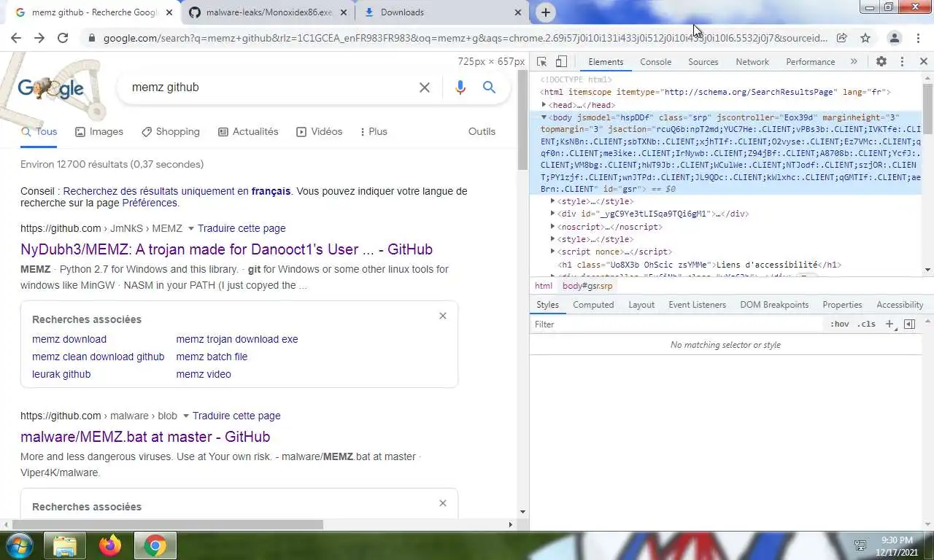Image resolution: width=934 pixels, height=560 pixels.
Task: Expand the div id _ygC9Ye3tLISqa9TQi6gM1 node
Action: [552, 214]
